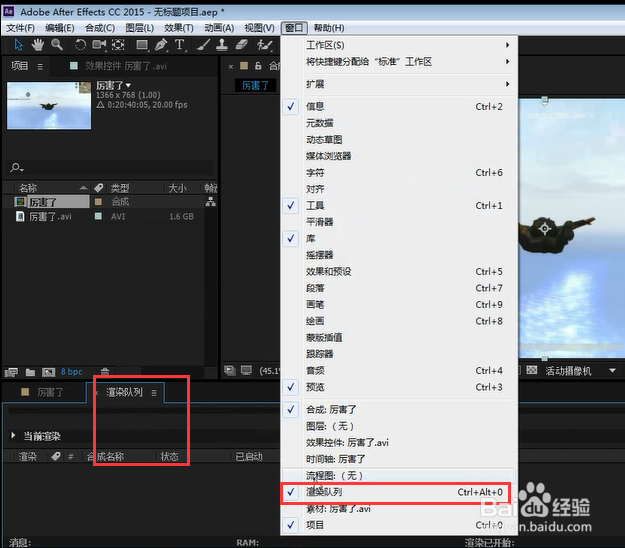Open the 合成(C) menu
The height and width of the screenshot is (548, 625).
pos(100,28)
